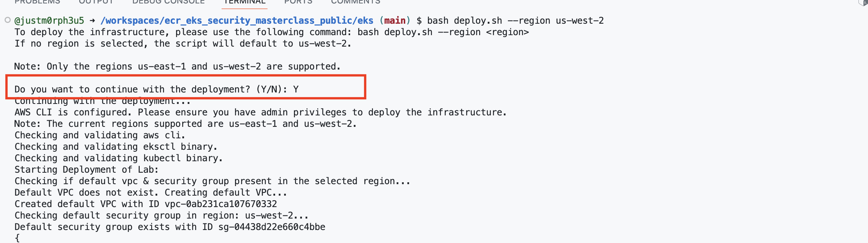Image resolution: width=868 pixels, height=243 pixels.
Task: Click the "Starting Deployment of Lab:" line
Action: coord(86,170)
